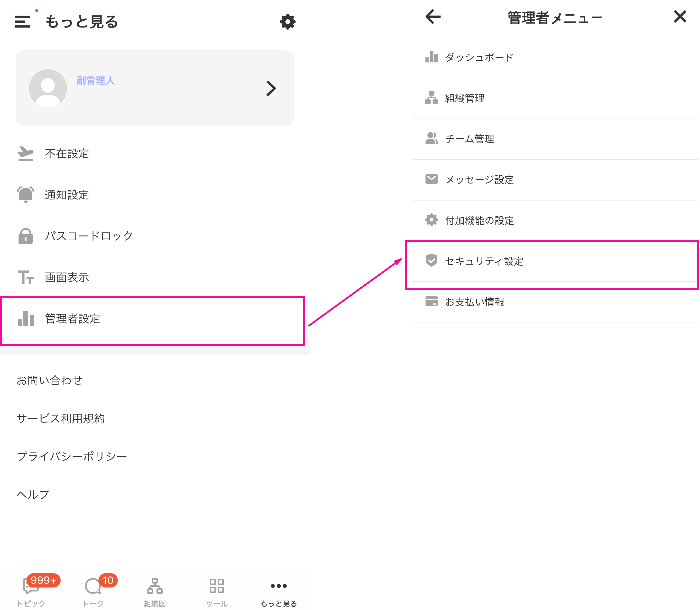Open 不在設定 airplane item
This screenshot has height=610, width=700.
pos(67,153)
